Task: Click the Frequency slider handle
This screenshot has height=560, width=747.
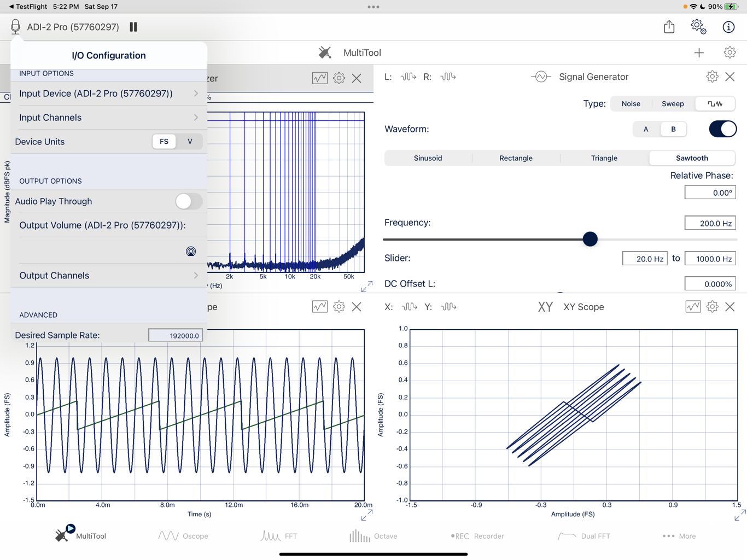Action: pos(590,239)
